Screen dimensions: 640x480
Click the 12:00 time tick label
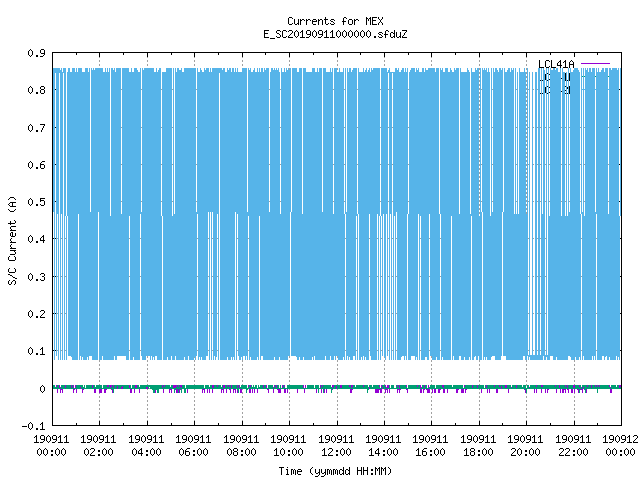[x=336, y=452]
